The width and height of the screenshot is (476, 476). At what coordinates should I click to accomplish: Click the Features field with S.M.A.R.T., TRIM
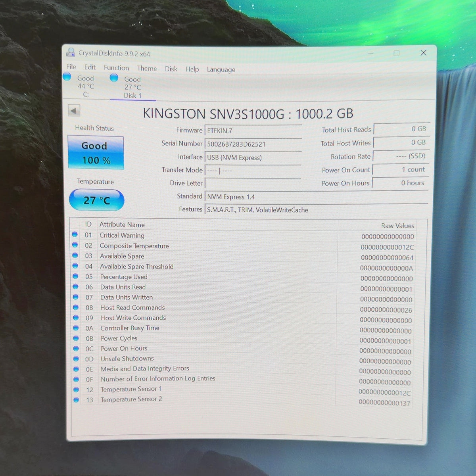pos(316,210)
